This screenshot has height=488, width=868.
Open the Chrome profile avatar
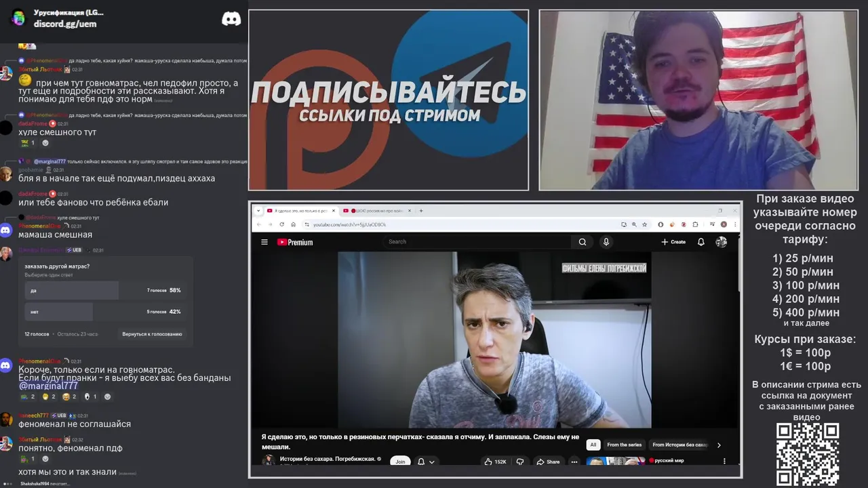[724, 224]
